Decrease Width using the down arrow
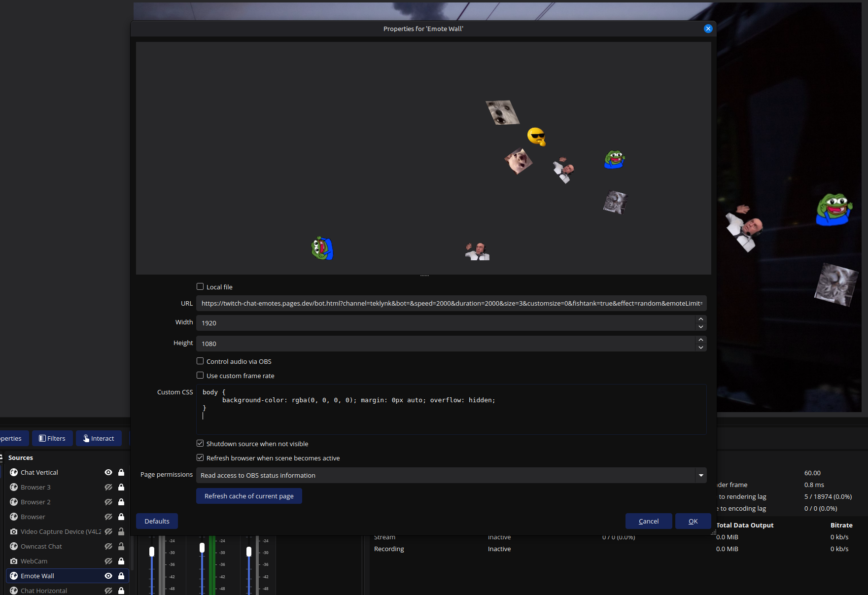Viewport: 868px width, 595px height. pyautogui.click(x=701, y=327)
